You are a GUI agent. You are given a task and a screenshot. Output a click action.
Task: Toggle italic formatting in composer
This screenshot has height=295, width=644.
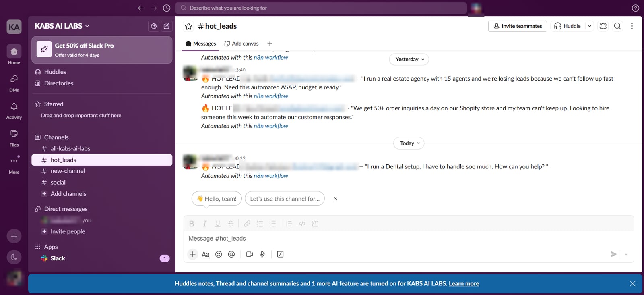tap(204, 224)
